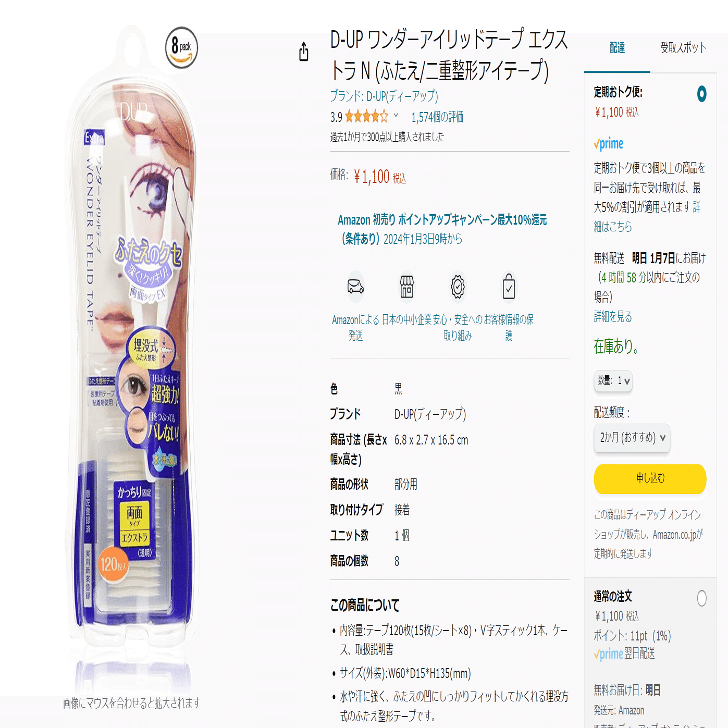Click the Amazon delivery truck icon

tap(356, 287)
